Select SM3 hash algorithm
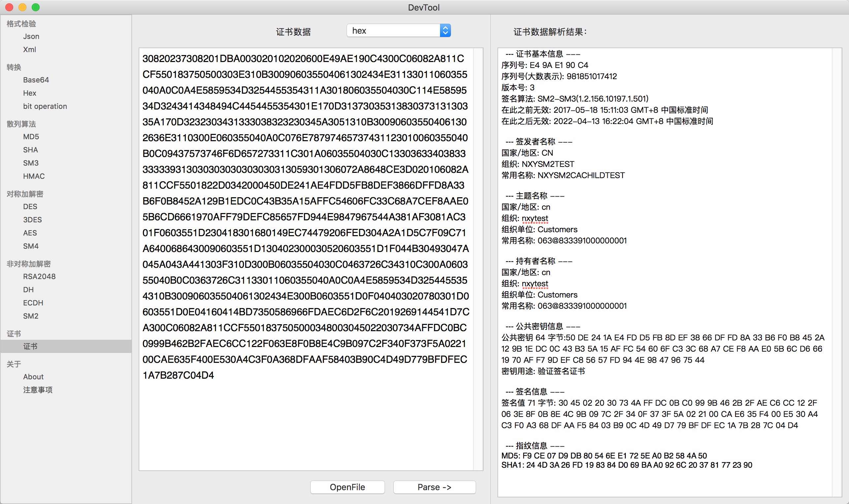The width and height of the screenshot is (849, 504). click(31, 163)
